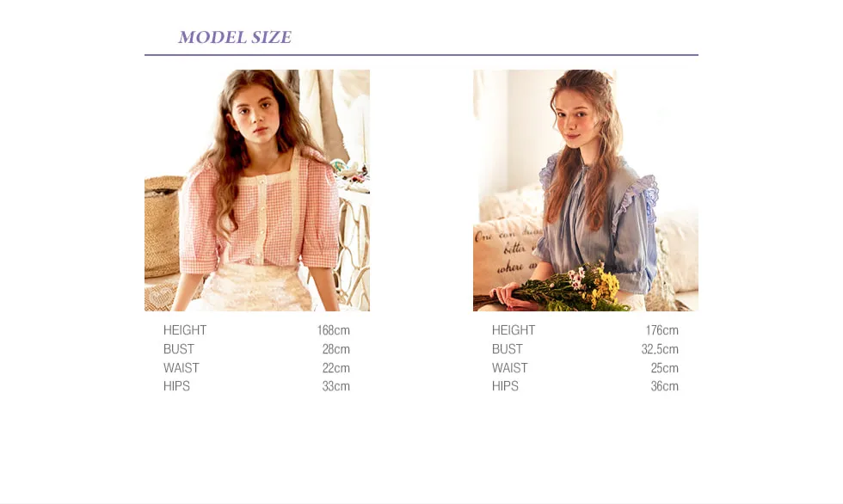Click the 33cm hips value
843x504 pixels.
point(336,386)
